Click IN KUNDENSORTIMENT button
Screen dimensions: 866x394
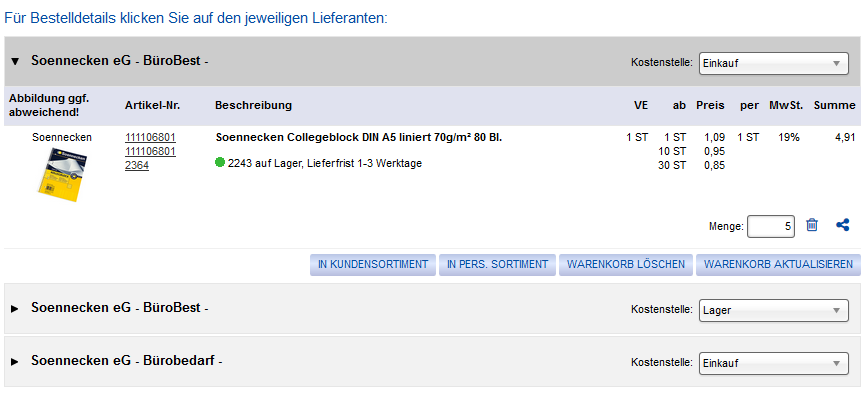click(x=373, y=265)
